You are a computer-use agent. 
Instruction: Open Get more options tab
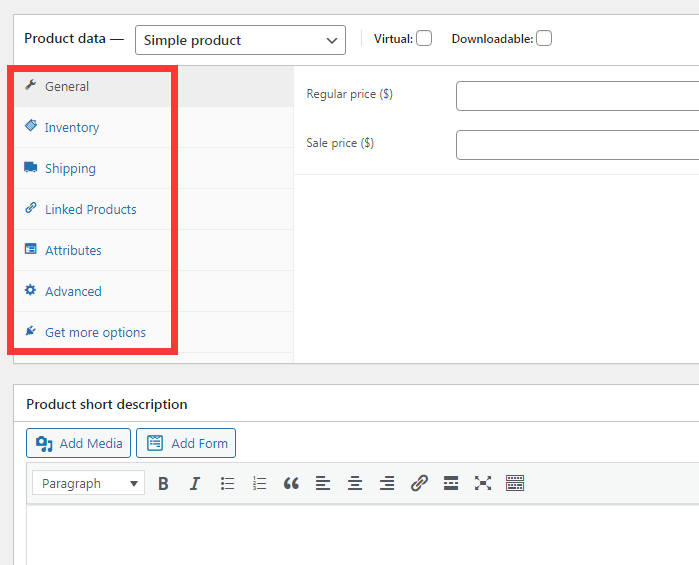coord(154,332)
